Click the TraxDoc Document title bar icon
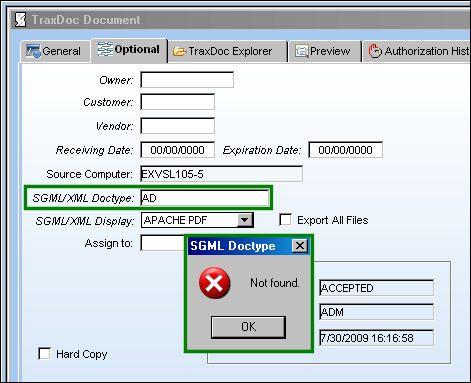Viewport: 471px width, 383px height. pyautogui.click(x=21, y=20)
